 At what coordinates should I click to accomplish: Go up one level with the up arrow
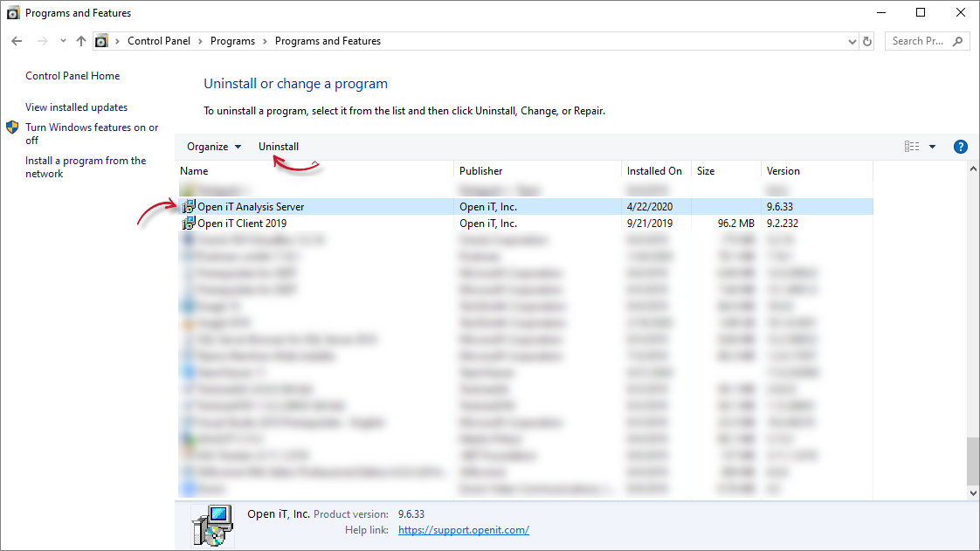pos(80,40)
